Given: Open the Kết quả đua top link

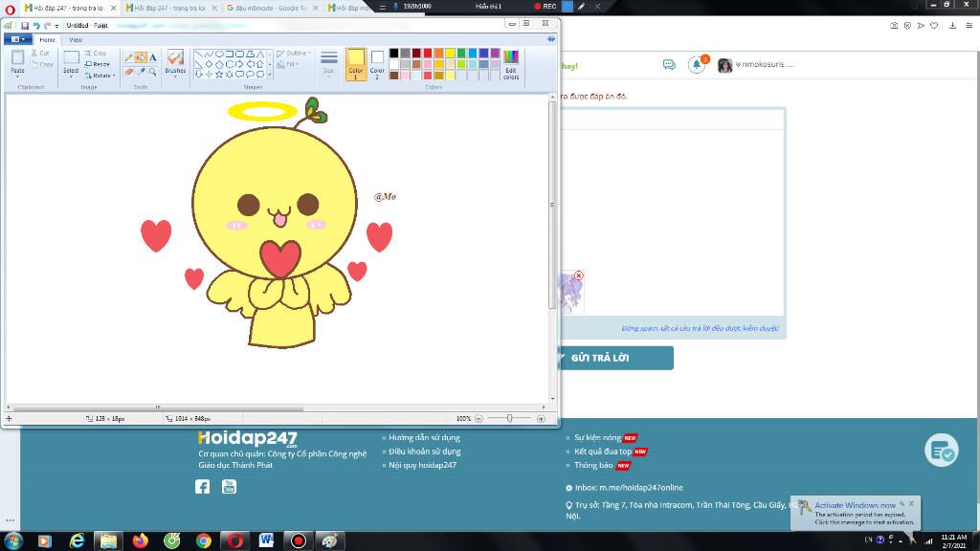Looking at the screenshot, I should click(x=603, y=452).
